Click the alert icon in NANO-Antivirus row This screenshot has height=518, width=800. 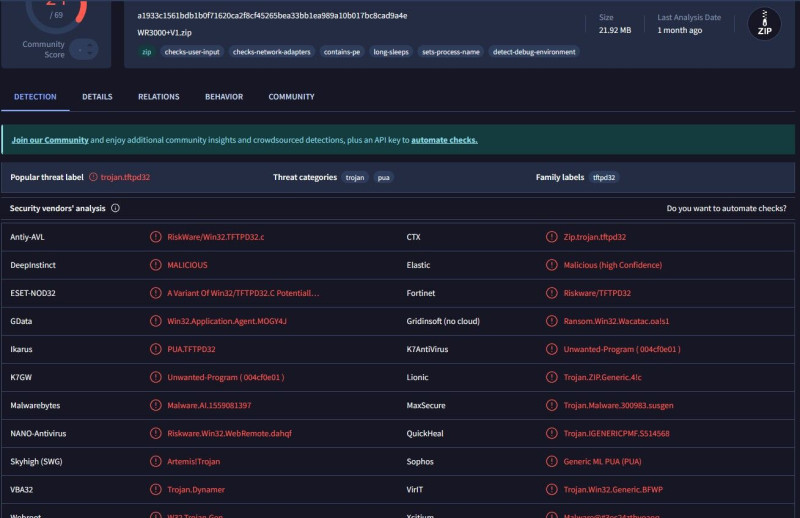click(x=156, y=433)
